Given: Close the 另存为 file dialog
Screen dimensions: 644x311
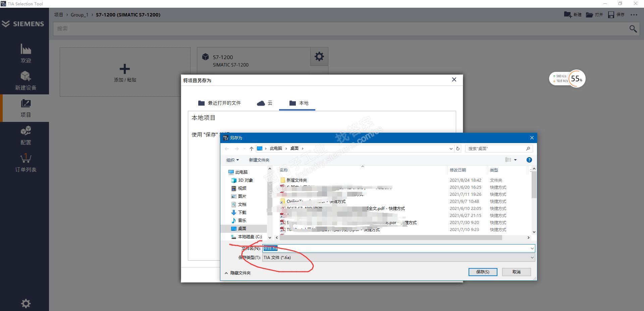Looking at the screenshot, I should pos(532,138).
